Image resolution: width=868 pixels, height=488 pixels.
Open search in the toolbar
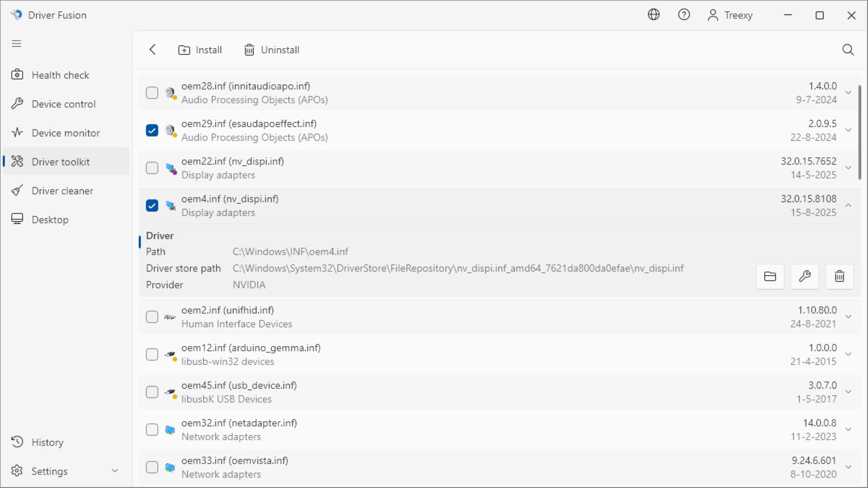(x=848, y=50)
